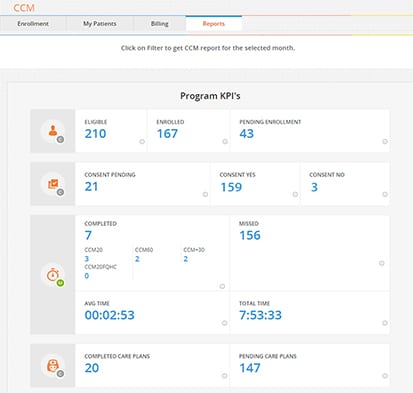This screenshot has width=413, height=393.
Task: Click info circle in Enrolled card
Action: 225,141
